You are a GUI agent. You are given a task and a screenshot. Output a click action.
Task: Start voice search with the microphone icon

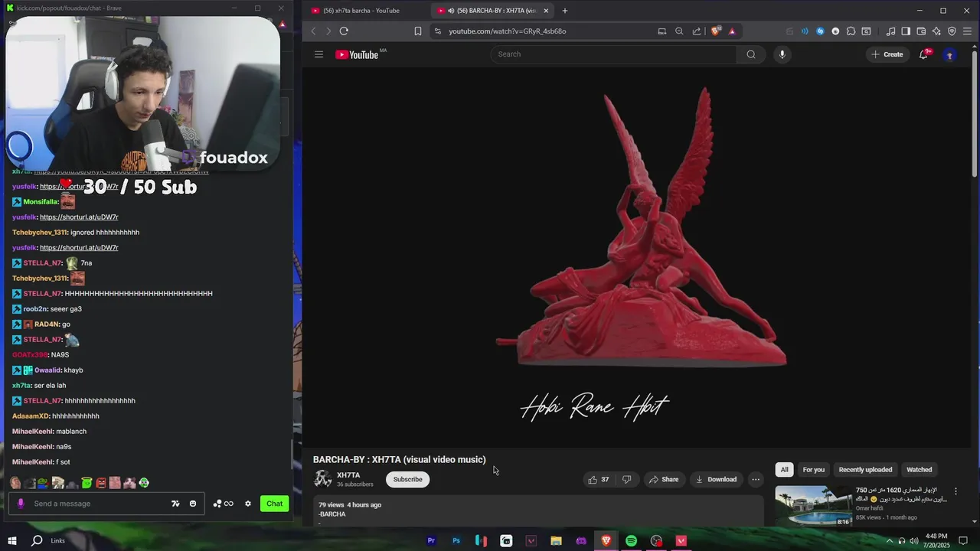pyautogui.click(x=782, y=54)
